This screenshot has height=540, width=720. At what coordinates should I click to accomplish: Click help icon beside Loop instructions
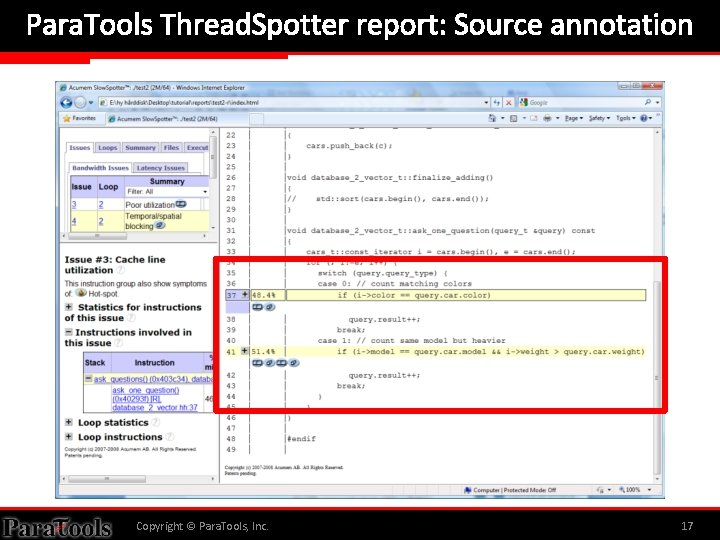(x=169, y=437)
